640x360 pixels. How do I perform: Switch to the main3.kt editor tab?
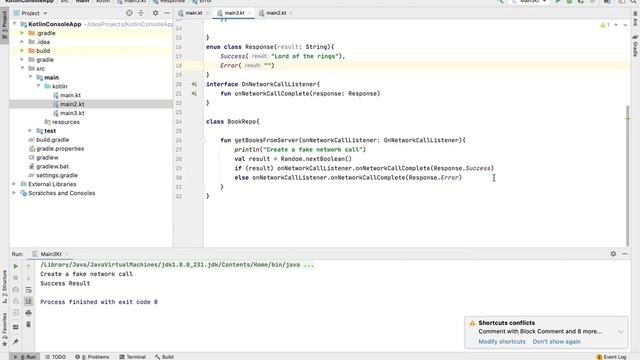[x=234, y=13]
